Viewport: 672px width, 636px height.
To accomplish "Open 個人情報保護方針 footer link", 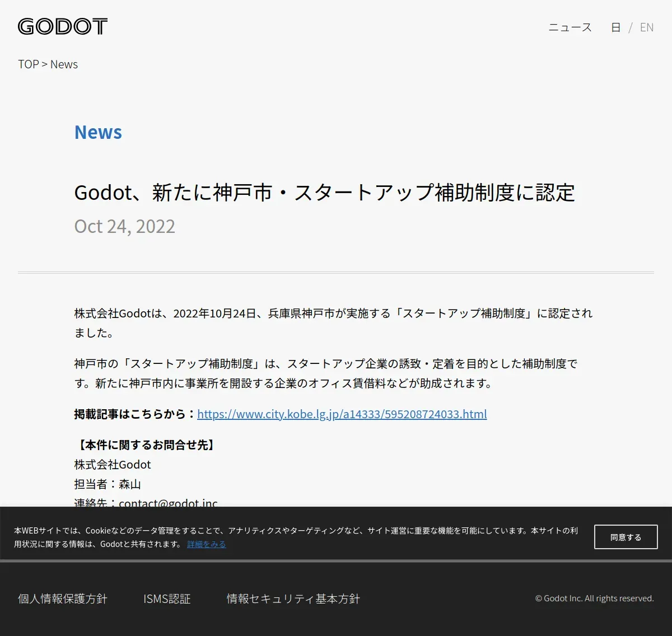I will pyautogui.click(x=63, y=598).
